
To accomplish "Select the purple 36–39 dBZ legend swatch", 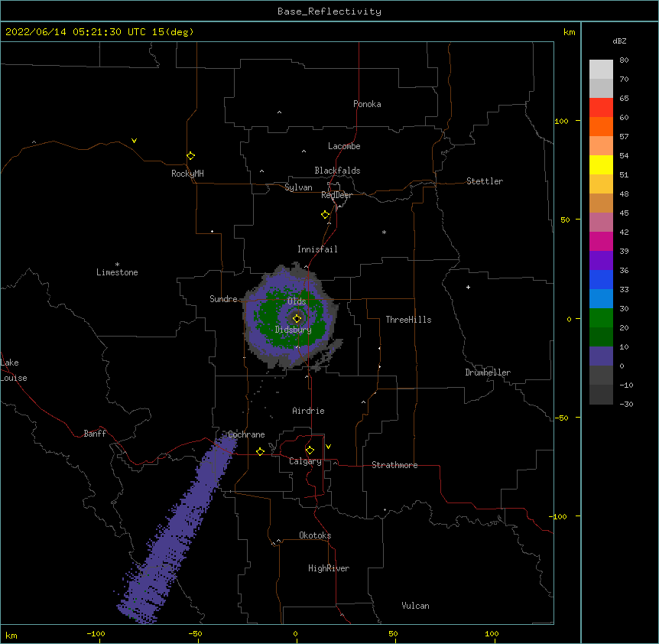I will [x=601, y=261].
